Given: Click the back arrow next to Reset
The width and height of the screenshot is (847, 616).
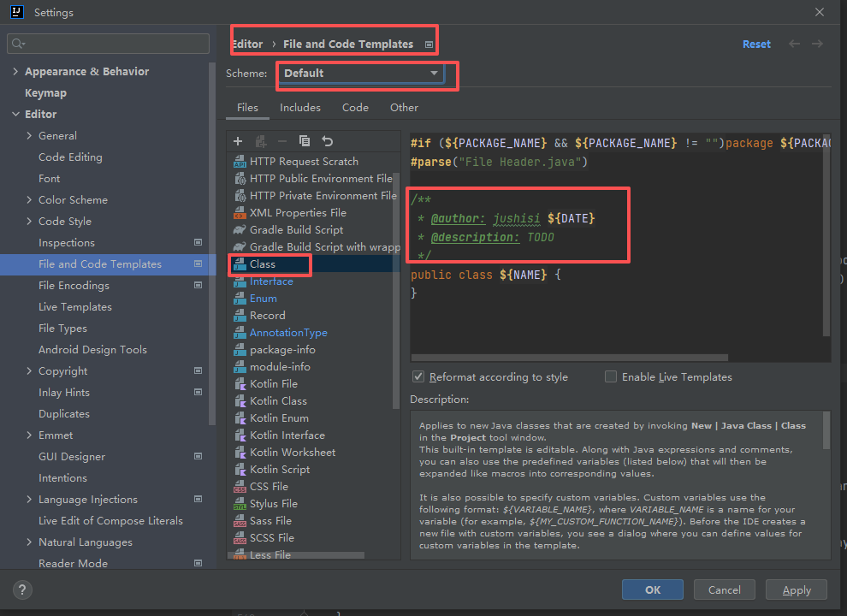Looking at the screenshot, I should [794, 44].
